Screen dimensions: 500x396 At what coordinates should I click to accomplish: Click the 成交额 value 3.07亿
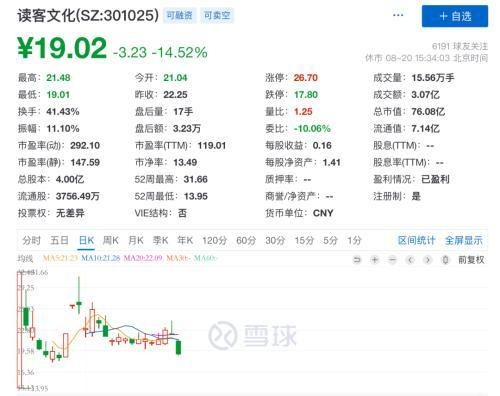click(425, 95)
